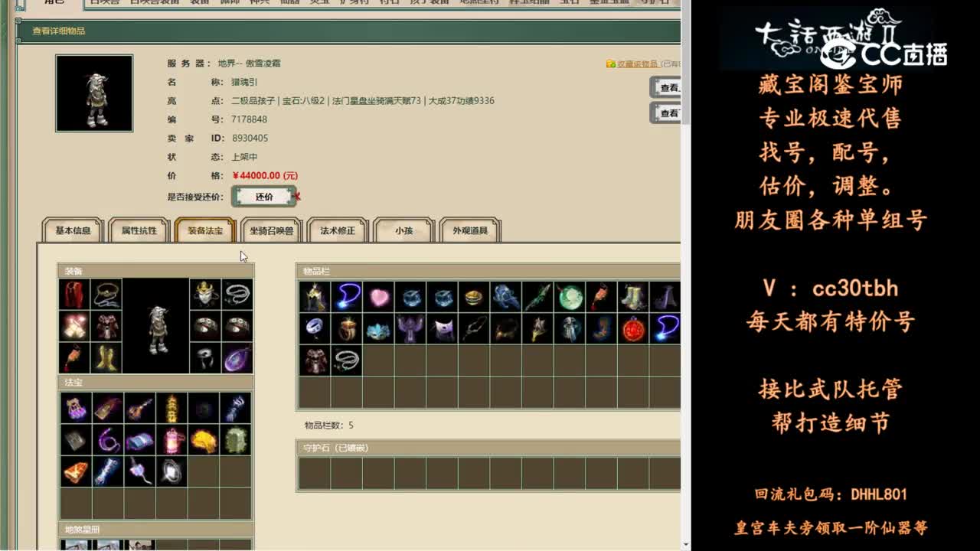Select the pink lantern treasure icon
Screen dimensions: 980x551
[171, 440]
